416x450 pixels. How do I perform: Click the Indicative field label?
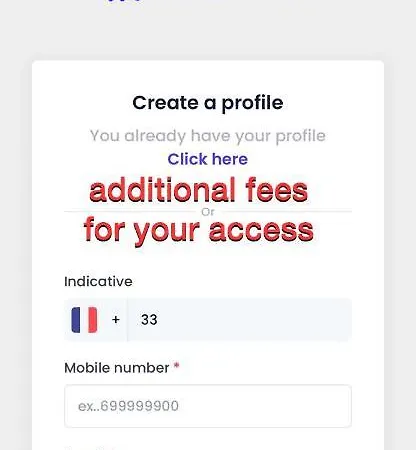[x=98, y=282]
